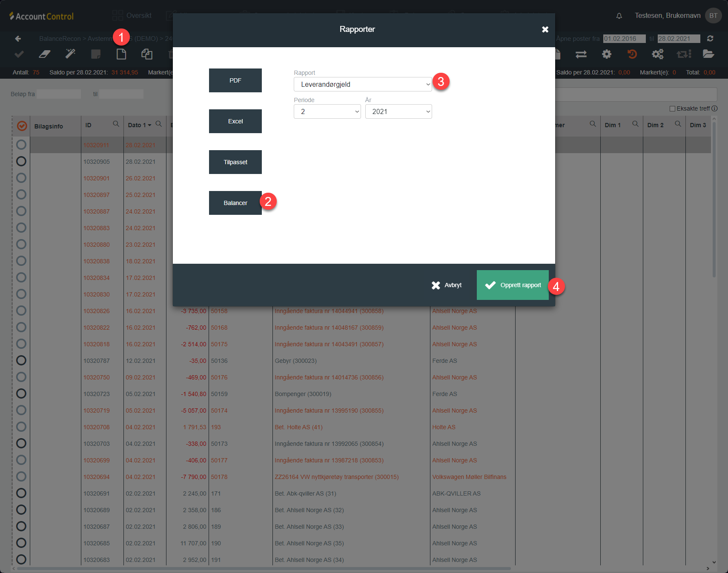This screenshot has width=728, height=573.
Task: Open the multiple gears settings icon
Action: point(658,54)
